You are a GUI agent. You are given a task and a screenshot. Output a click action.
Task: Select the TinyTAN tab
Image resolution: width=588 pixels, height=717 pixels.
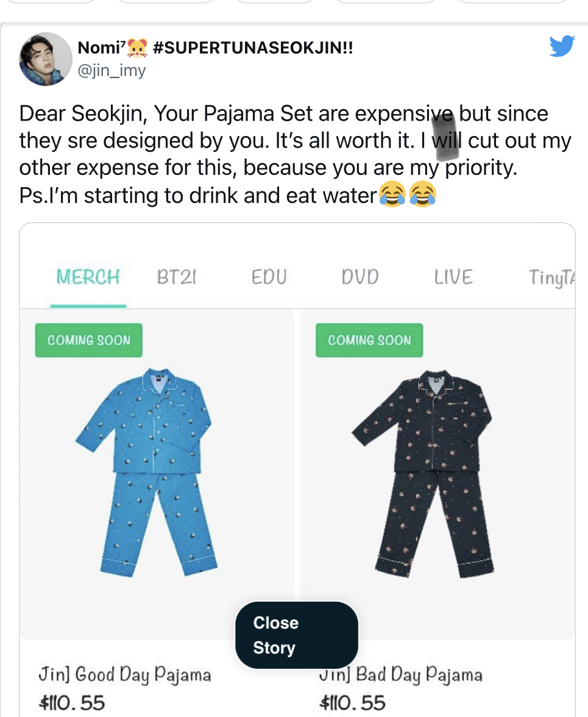[551, 277]
